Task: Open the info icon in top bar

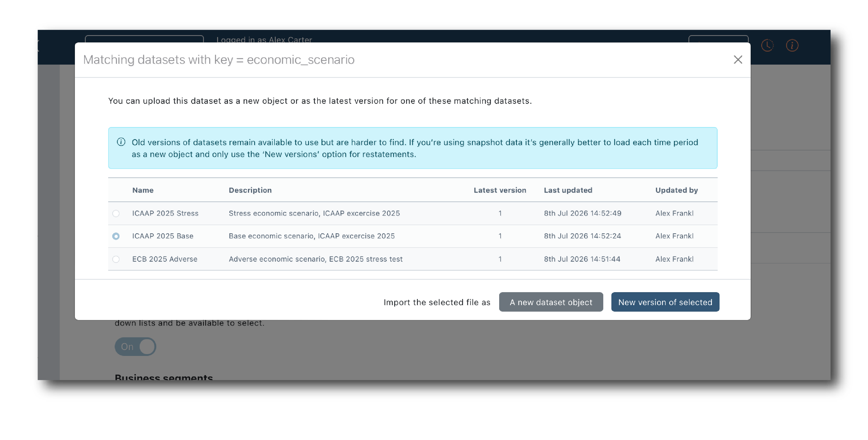Action: point(792,45)
